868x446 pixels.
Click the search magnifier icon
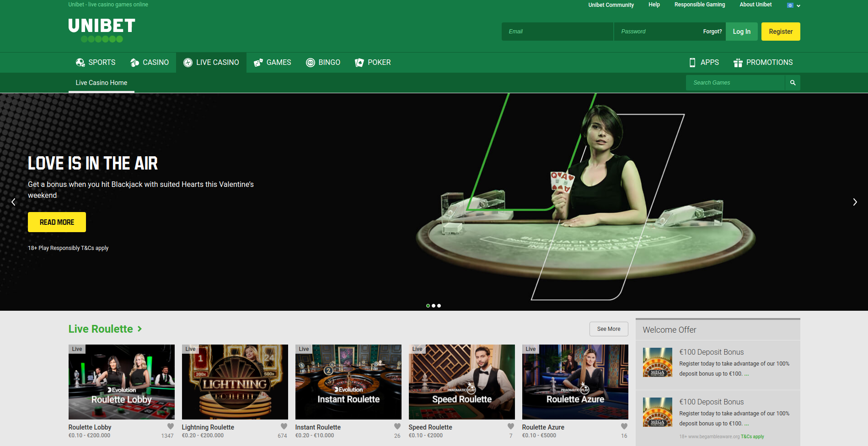(793, 83)
